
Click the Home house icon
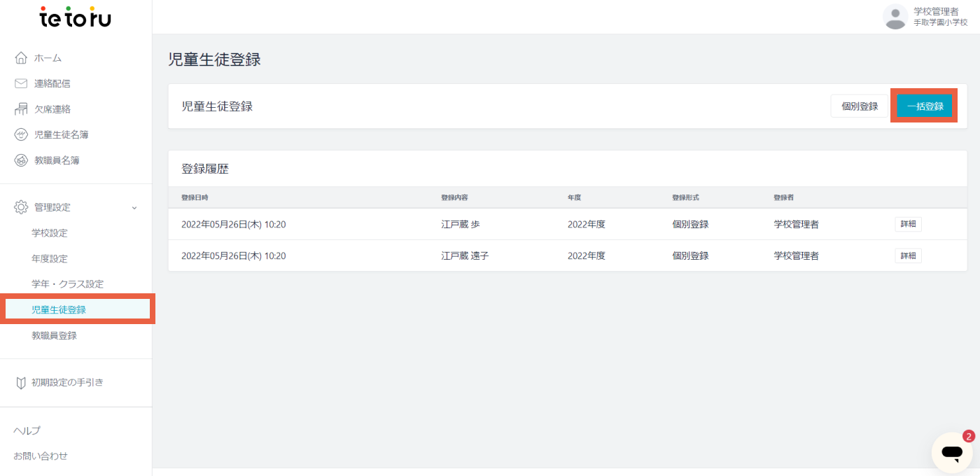point(21,57)
